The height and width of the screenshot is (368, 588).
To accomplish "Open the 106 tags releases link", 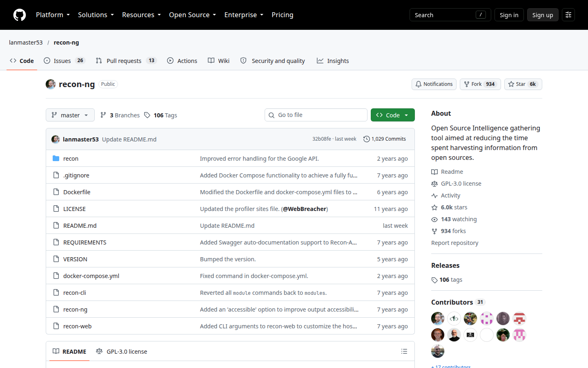I will click(x=447, y=280).
